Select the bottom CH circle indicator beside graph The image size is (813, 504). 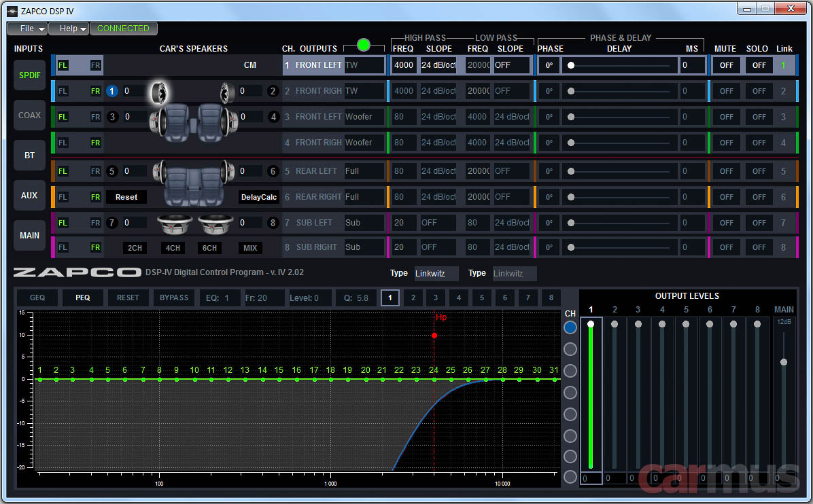(570, 477)
